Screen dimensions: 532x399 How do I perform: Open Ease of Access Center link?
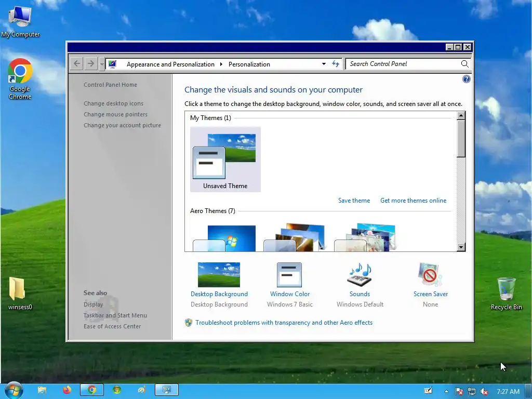112,326
